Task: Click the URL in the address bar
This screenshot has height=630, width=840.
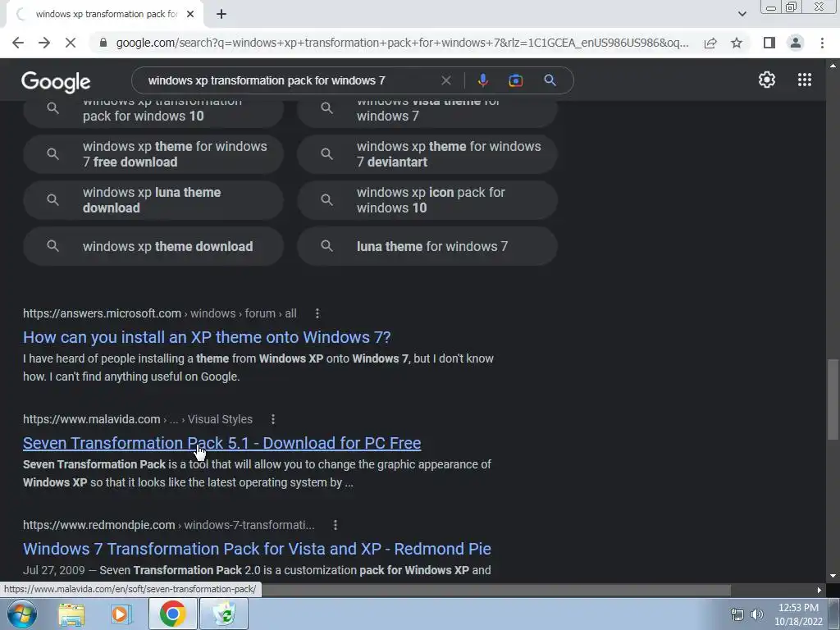Action: click(x=402, y=43)
